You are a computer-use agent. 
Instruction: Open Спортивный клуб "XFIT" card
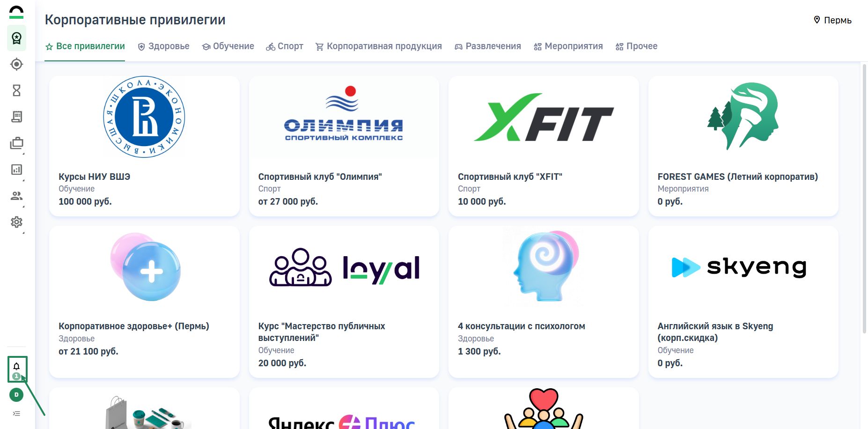[544, 146]
